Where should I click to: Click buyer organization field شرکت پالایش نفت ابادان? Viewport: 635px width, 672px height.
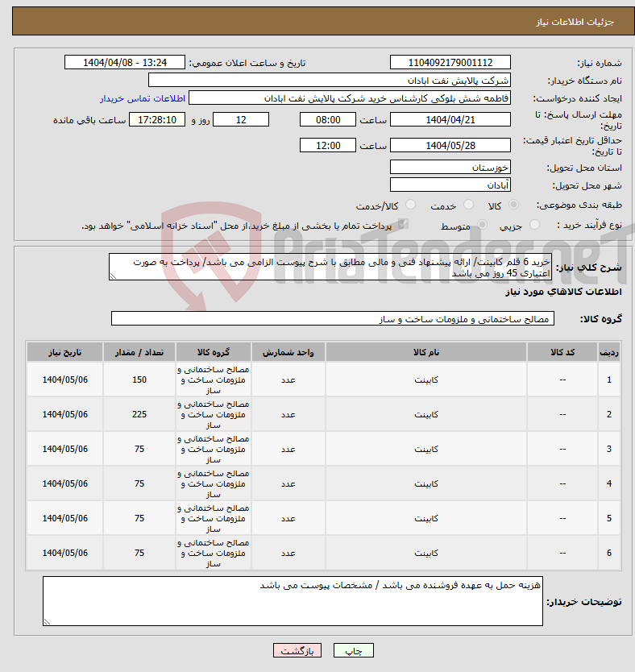[x=330, y=81]
